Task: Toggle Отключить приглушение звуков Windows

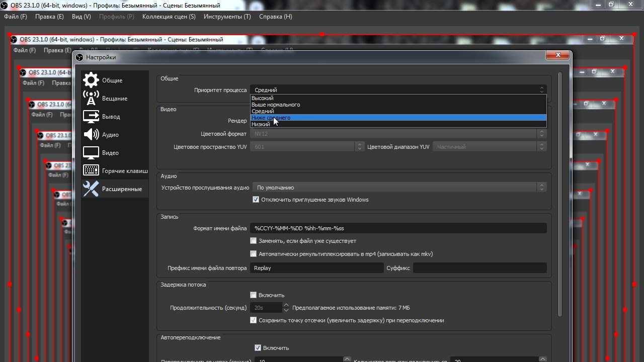Action: point(256,200)
